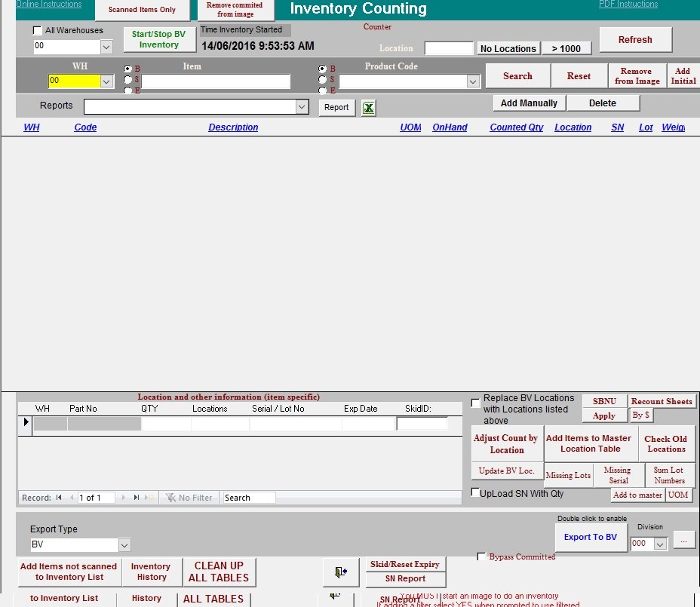Sort by Location column header
The height and width of the screenshot is (607, 700).
[x=573, y=127]
